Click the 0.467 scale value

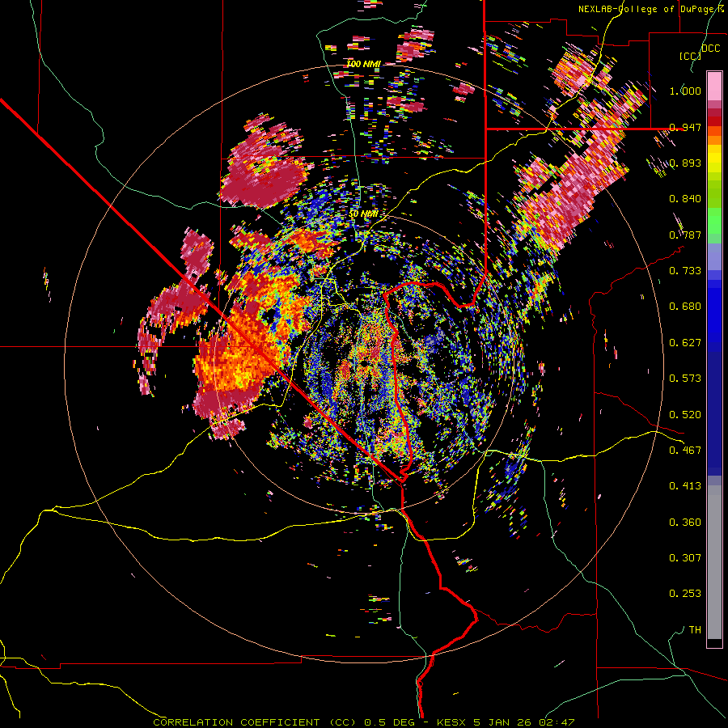(685, 451)
